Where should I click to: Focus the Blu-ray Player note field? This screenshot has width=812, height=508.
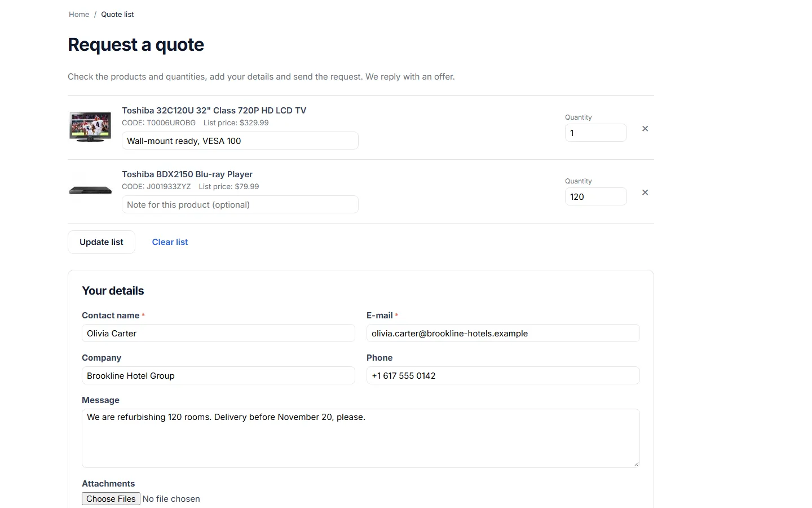pos(240,204)
